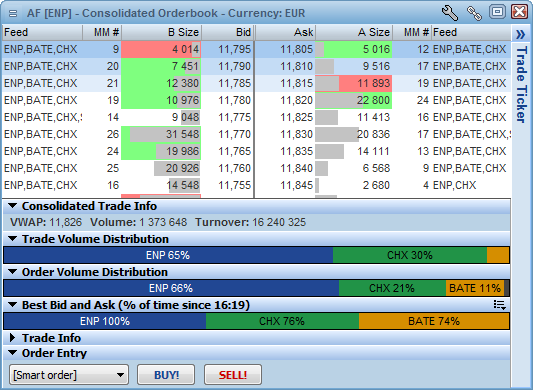This screenshot has height=390, width=533.
Task: Collapse the Best Bid and Ask section
Action: point(13,305)
